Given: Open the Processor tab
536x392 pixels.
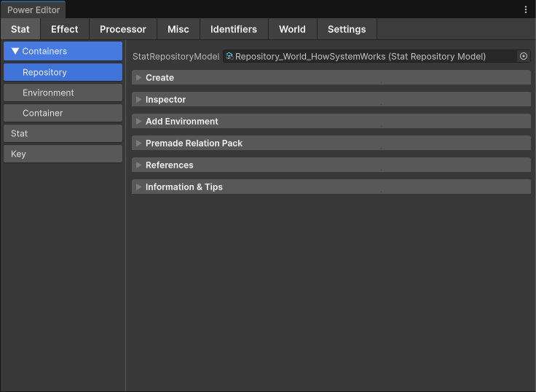Looking at the screenshot, I should pos(123,29).
